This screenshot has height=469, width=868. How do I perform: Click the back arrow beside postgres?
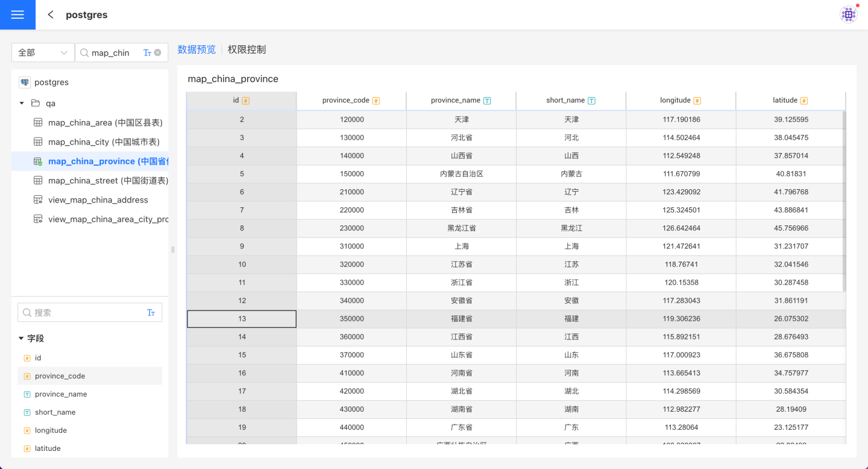pos(51,15)
